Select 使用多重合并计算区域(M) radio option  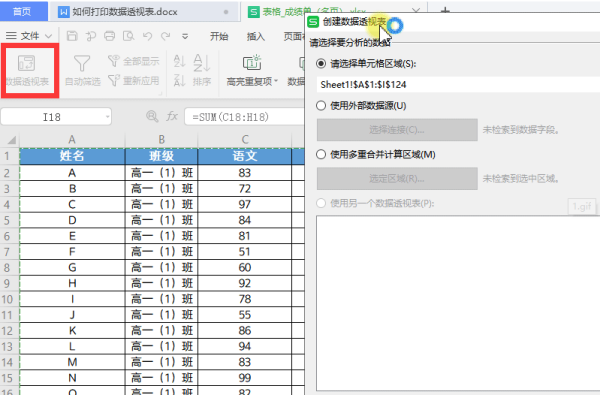point(321,155)
